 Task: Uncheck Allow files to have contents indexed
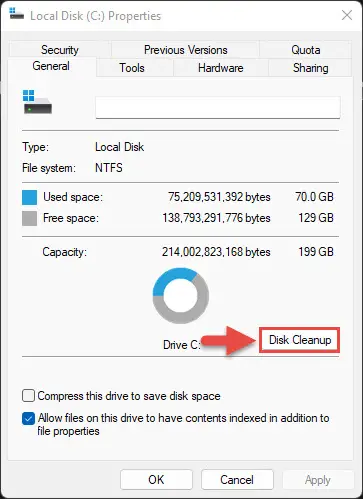28,419
